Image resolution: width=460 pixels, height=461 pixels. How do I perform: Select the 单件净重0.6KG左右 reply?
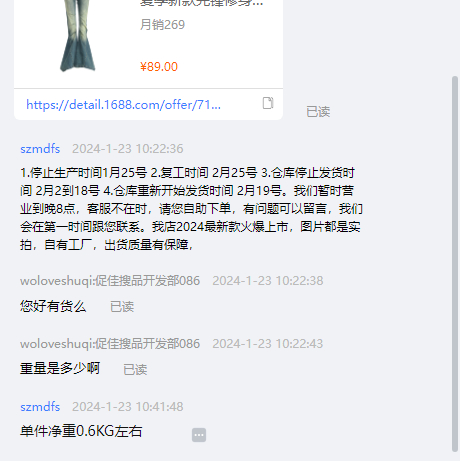[x=81, y=431]
